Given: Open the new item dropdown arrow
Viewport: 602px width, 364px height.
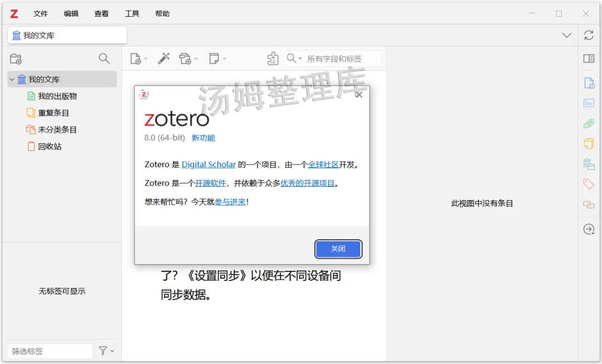Looking at the screenshot, I should [x=145, y=59].
